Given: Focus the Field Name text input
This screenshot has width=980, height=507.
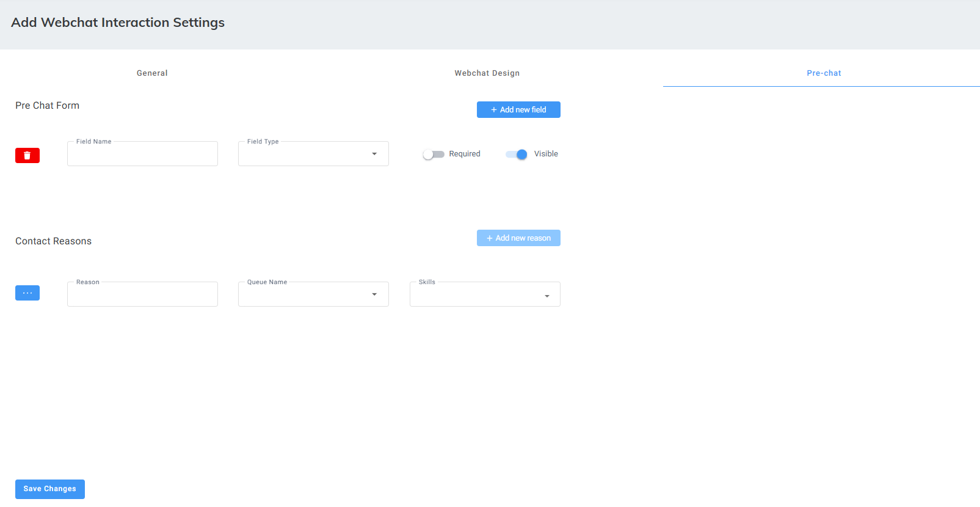Looking at the screenshot, I should tap(142, 155).
